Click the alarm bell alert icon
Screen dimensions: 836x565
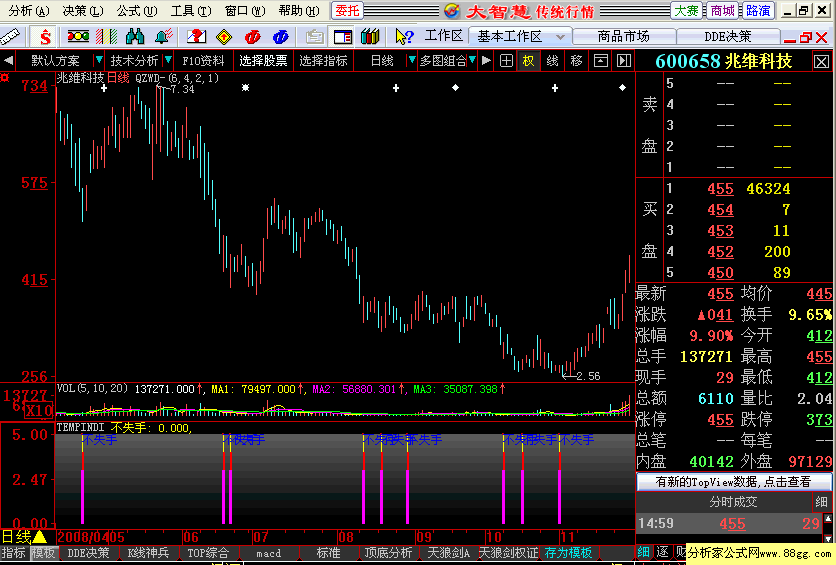point(164,36)
